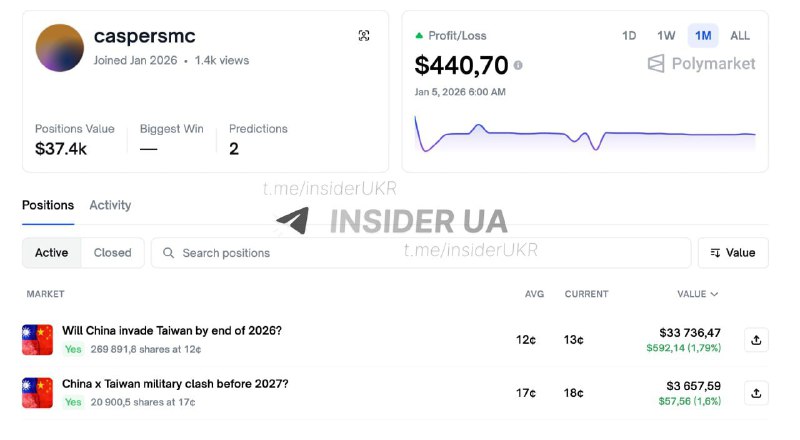
Task: Select the 1D profit timeframe
Action: (x=629, y=36)
